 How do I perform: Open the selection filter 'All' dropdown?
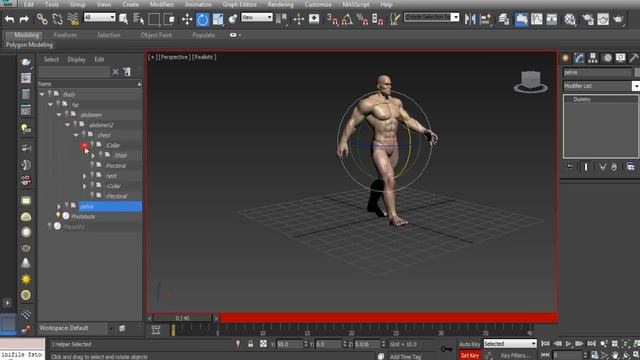pos(100,17)
